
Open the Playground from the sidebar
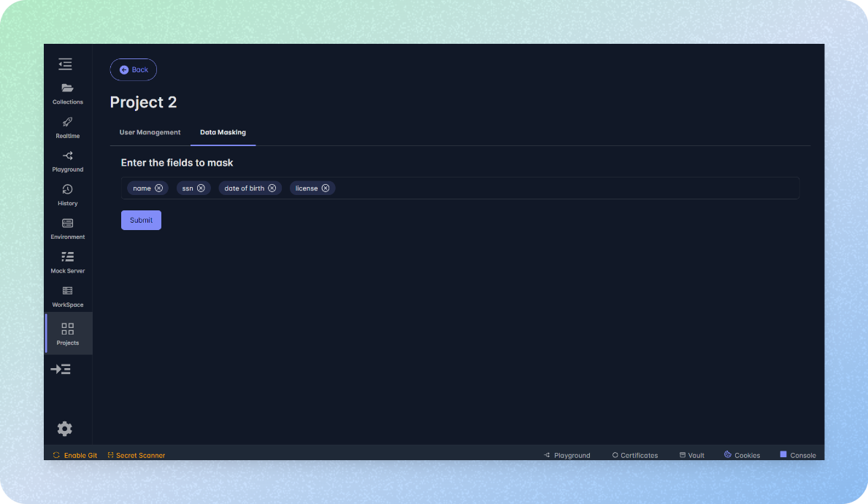tap(67, 160)
